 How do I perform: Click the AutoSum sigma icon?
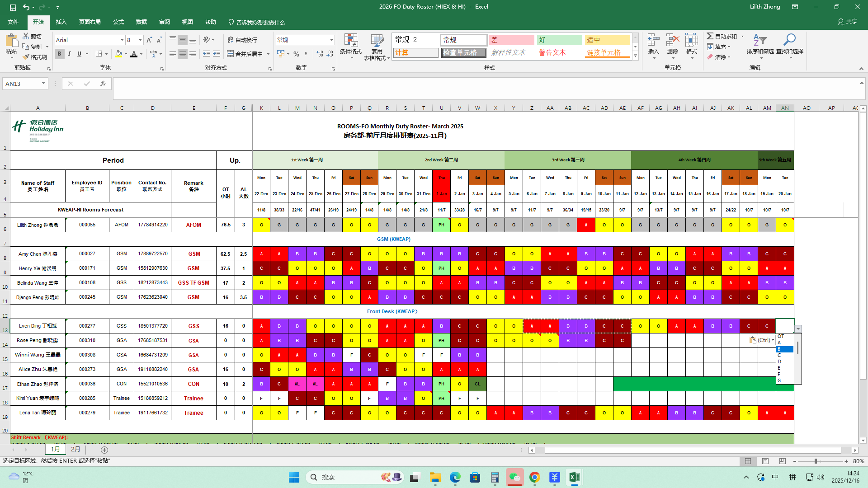[710, 36]
